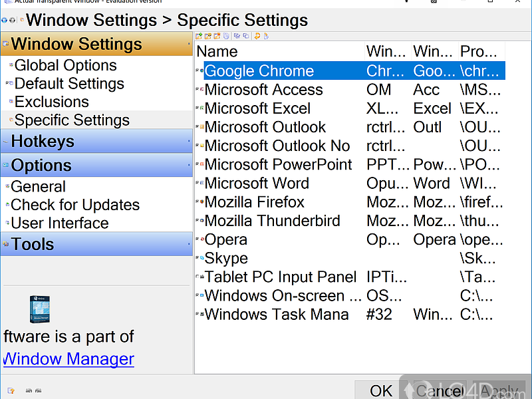Toggle the checkbox for Mozilla Firefox rule

[x=198, y=201]
